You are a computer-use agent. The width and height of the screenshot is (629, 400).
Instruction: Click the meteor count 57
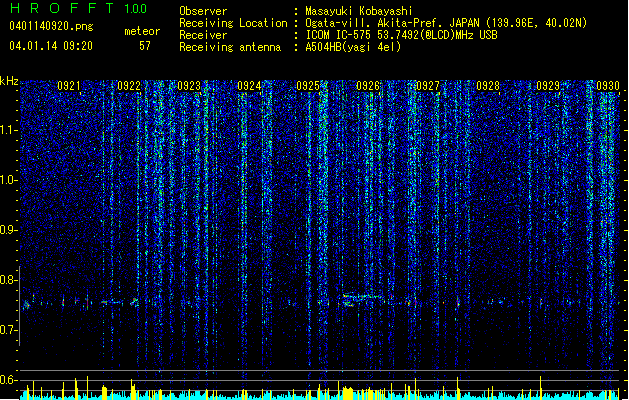pyautogui.click(x=145, y=46)
